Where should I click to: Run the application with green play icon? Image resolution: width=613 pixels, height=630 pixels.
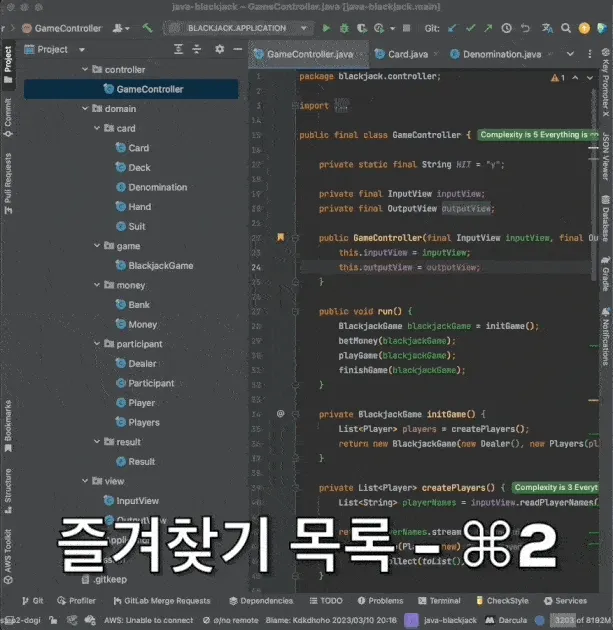[326, 28]
